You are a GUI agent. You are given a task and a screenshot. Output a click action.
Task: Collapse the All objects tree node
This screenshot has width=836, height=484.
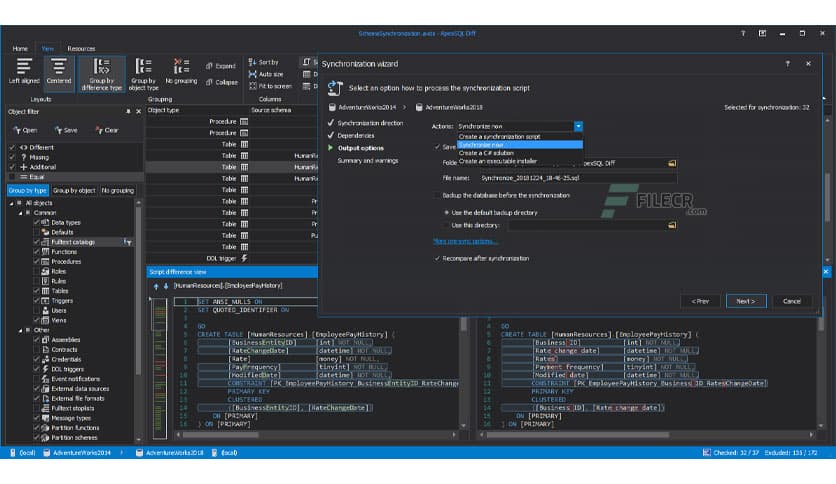point(12,203)
